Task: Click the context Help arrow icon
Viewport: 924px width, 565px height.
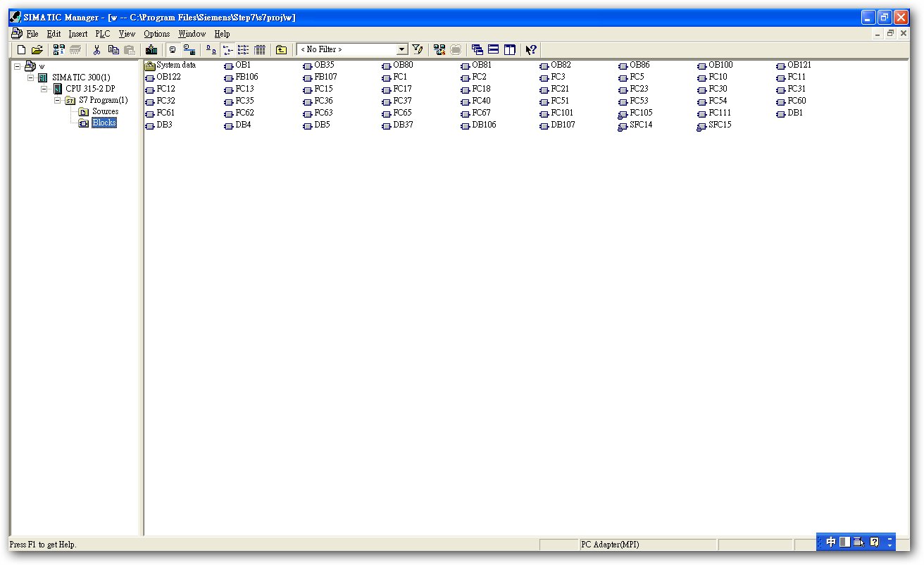Action: click(532, 49)
